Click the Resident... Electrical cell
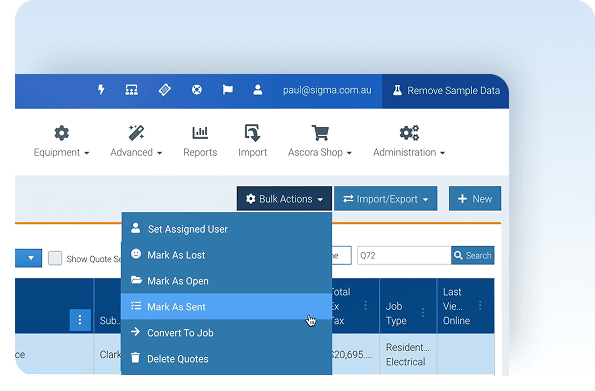595x391 pixels. coord(408,355)
